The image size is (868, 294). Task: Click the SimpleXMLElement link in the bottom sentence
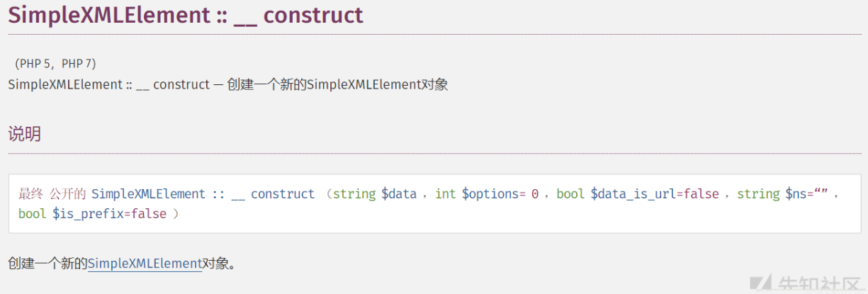tap(145, 264)
